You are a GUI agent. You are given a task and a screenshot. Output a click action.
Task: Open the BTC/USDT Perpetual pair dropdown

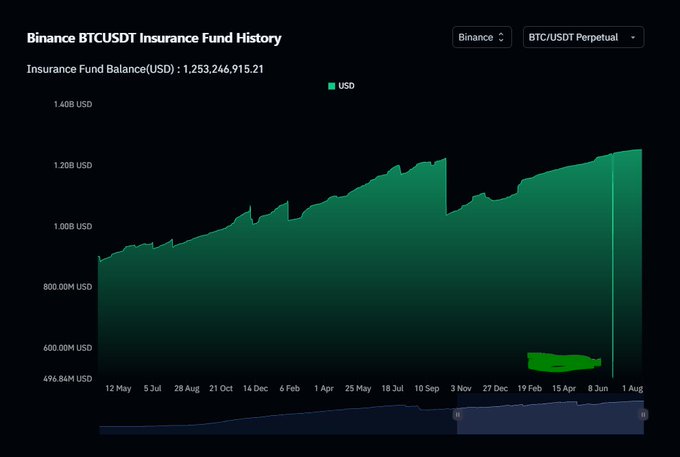(x=583, y=37)
